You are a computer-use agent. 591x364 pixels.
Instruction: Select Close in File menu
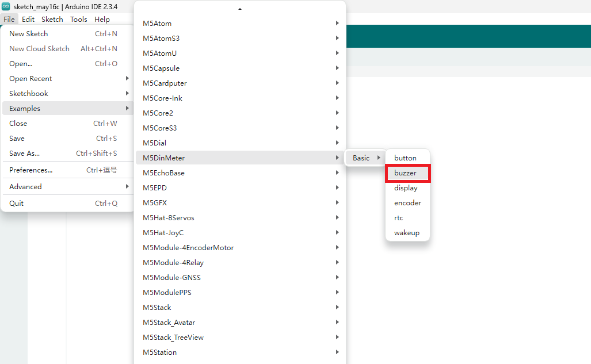(68, 123)
